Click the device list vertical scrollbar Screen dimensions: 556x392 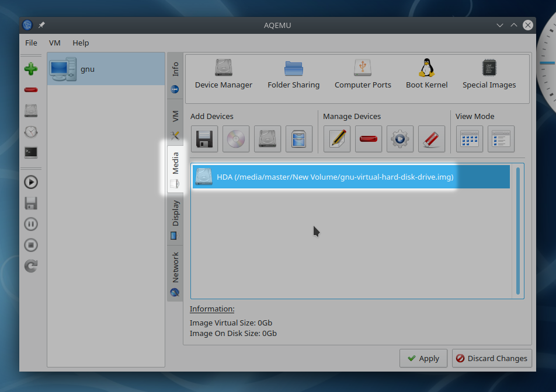click(x=518, y=231)
